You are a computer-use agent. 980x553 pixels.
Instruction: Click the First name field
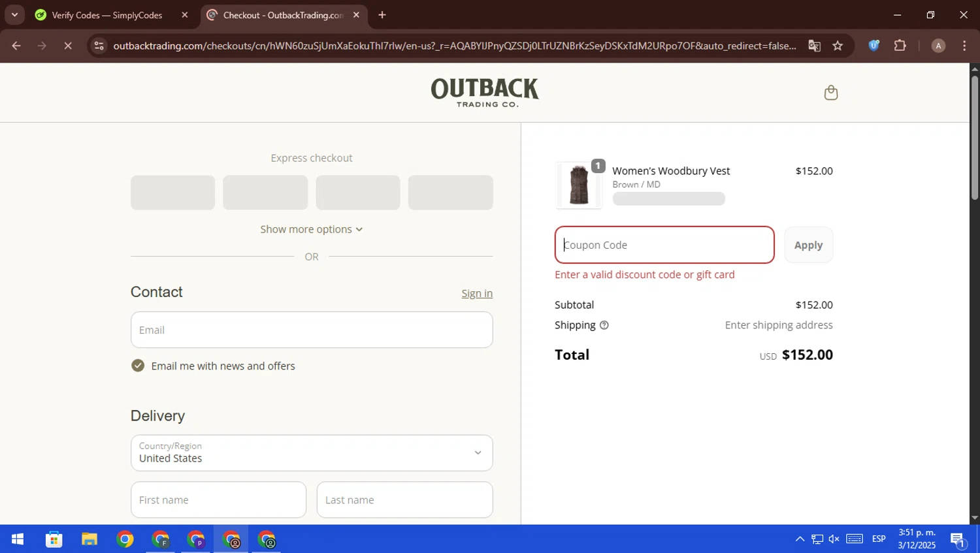coord(218,500)
